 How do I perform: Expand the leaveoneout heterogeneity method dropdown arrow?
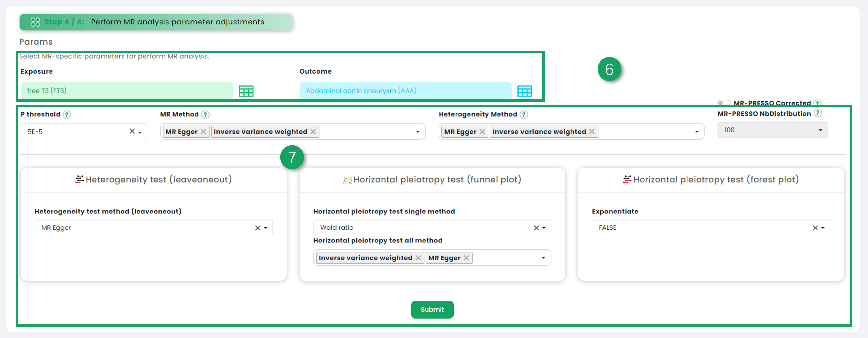click(x=266, y=228)
